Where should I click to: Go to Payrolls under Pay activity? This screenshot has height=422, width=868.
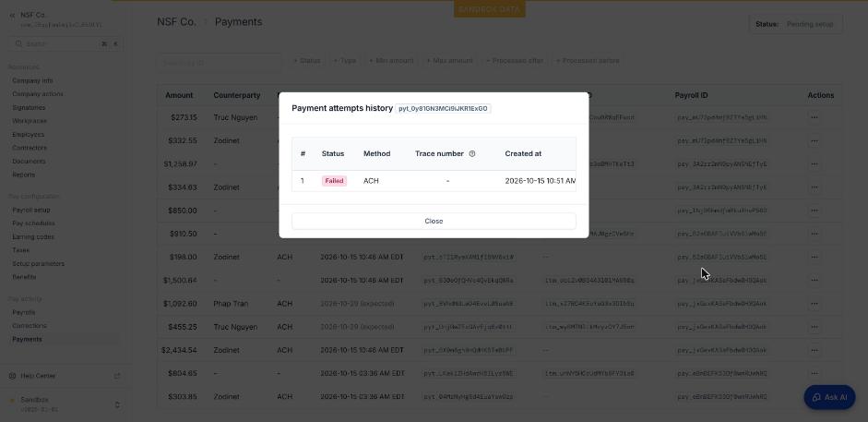point(23,312)
